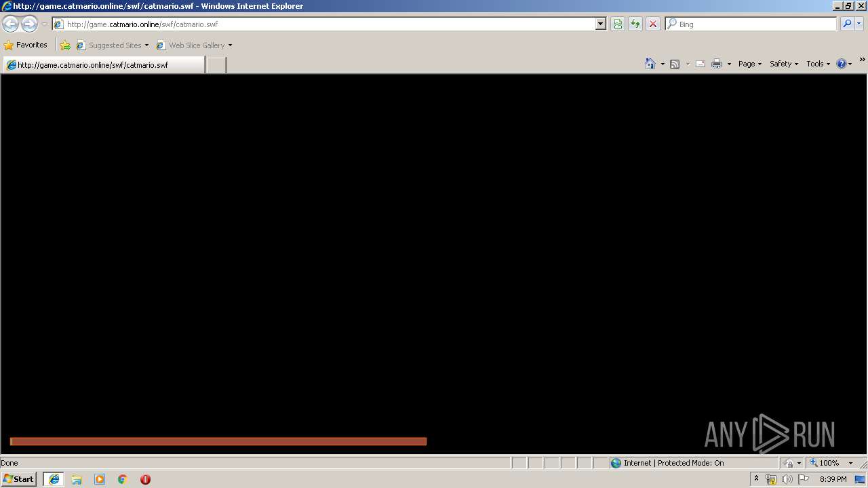Screen dimensions: 868x488
Task: Expand the command bar overflow chevron
Action: click(862, 60)
